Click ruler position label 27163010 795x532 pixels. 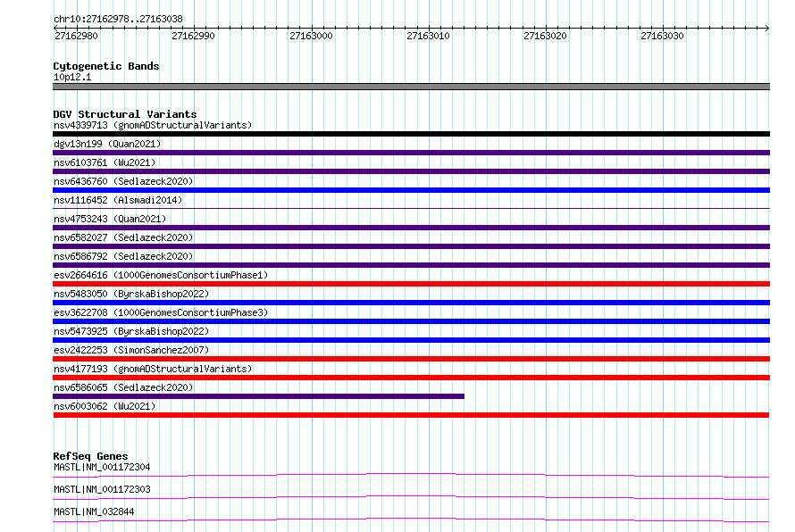click(x=428, y=36)
